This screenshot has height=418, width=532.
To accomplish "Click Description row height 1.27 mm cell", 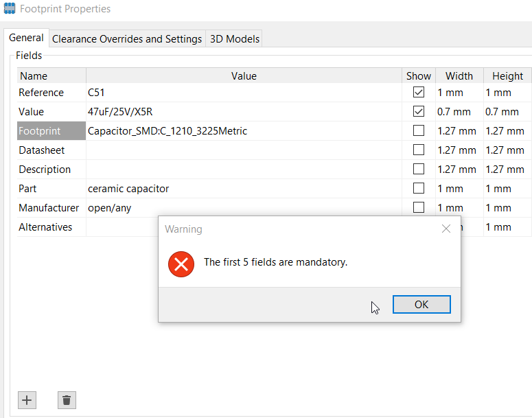I will point(507,170).
